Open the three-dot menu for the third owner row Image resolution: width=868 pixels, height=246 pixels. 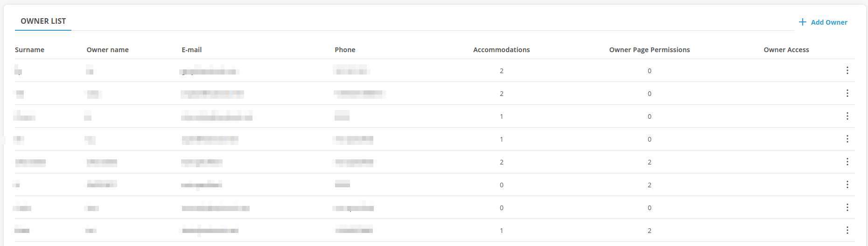click(847, 116)
